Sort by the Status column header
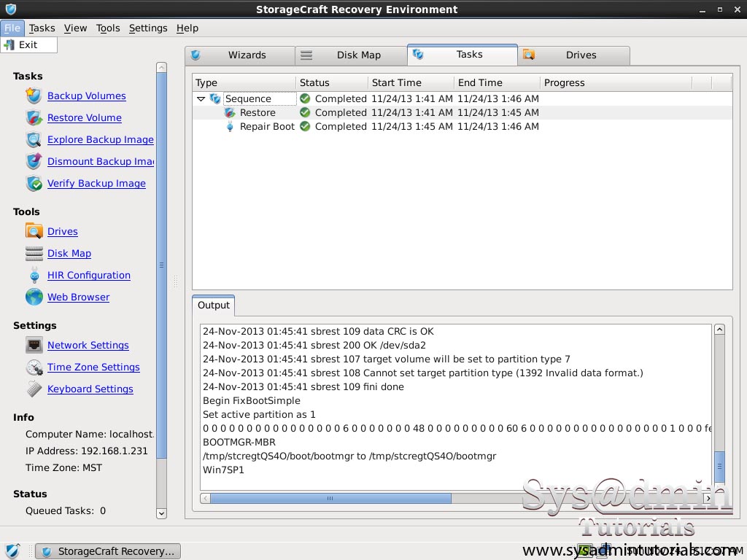 tap(332, 83)
